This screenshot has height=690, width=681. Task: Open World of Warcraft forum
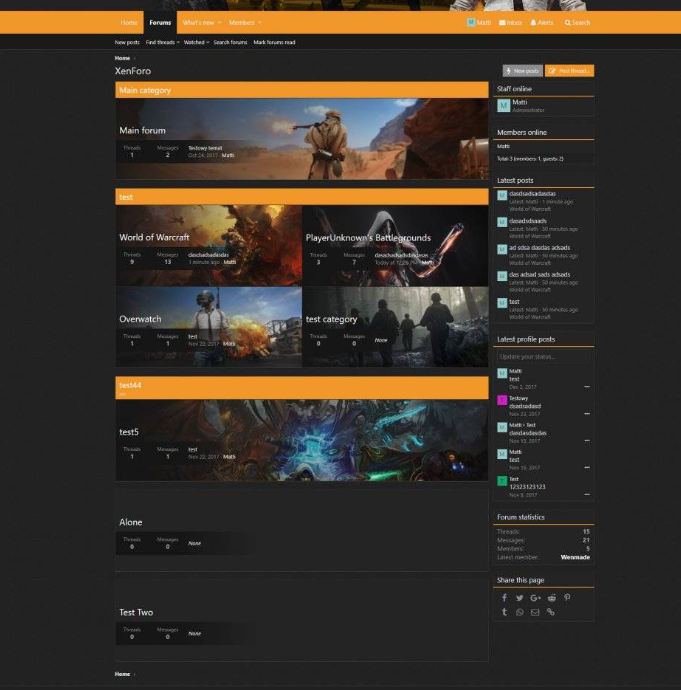tap(154, 238)
